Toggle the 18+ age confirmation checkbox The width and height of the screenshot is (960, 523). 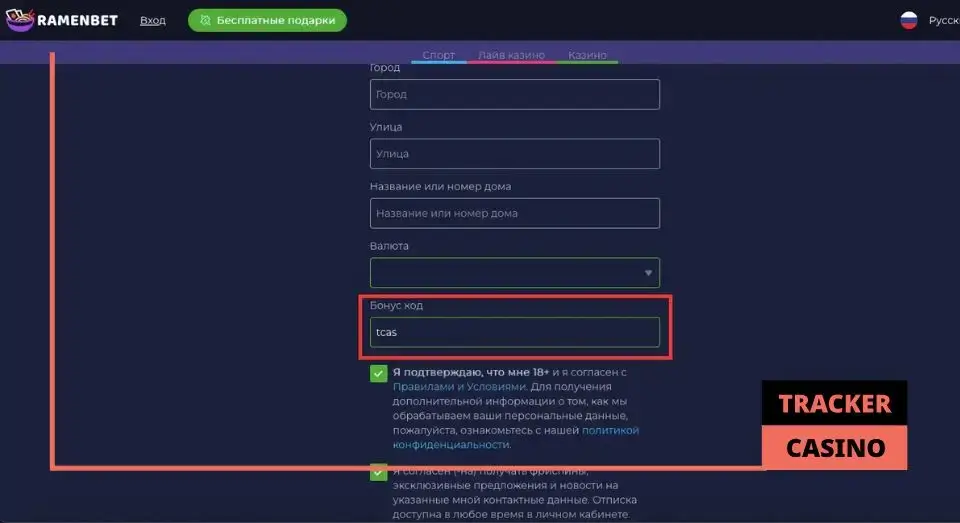click(x=378, y=373)
